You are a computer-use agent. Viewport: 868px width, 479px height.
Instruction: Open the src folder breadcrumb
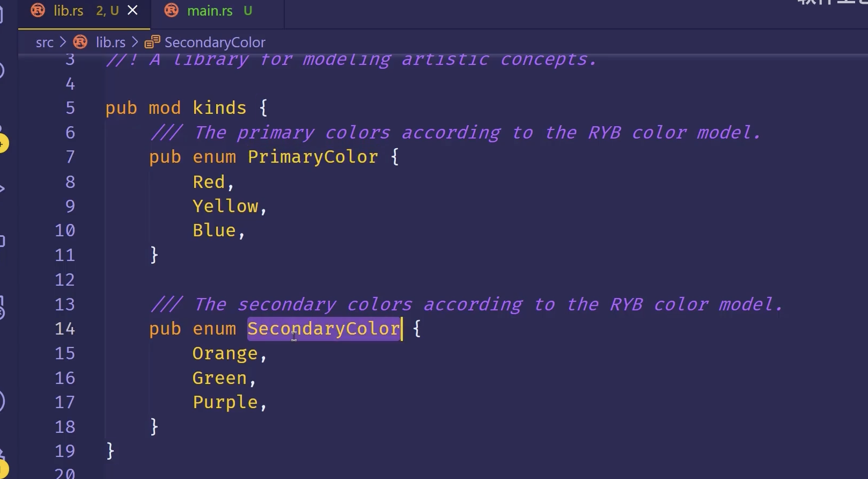(45, 42)
